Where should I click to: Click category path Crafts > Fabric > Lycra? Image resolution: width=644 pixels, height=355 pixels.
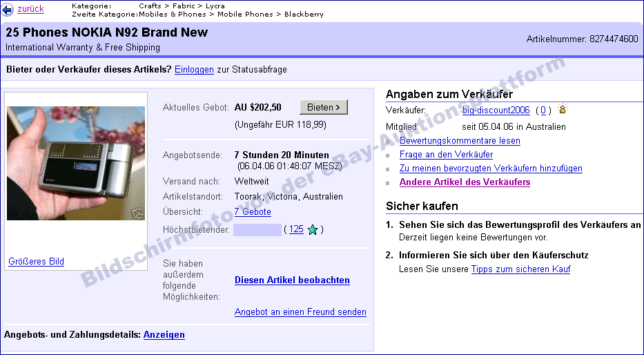coord(182,6)
